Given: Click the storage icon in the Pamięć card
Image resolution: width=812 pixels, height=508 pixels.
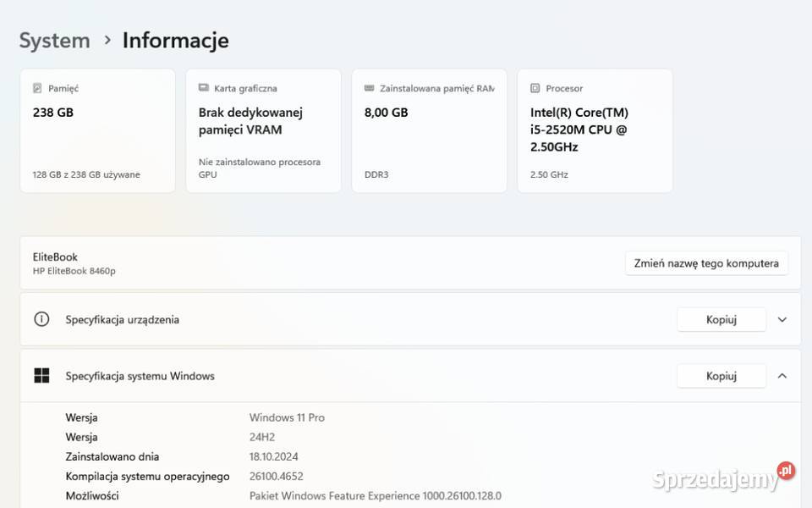Looking at the screenshot, I should click(x=37, y=88).
